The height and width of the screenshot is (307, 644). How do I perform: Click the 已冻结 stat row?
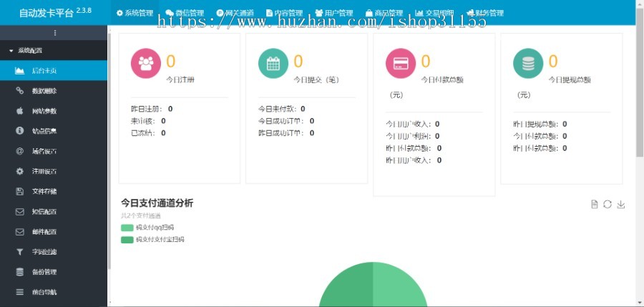[x=148, y=132]
